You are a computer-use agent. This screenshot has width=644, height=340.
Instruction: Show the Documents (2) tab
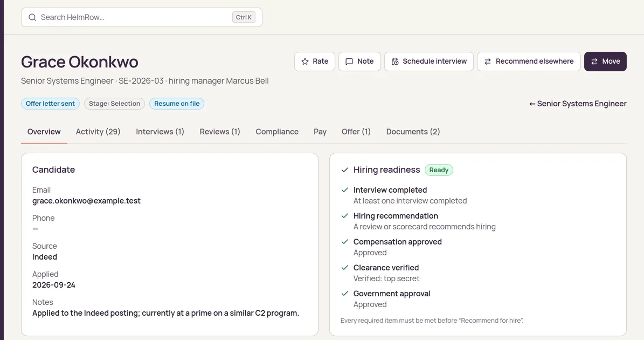coord(413,132)
